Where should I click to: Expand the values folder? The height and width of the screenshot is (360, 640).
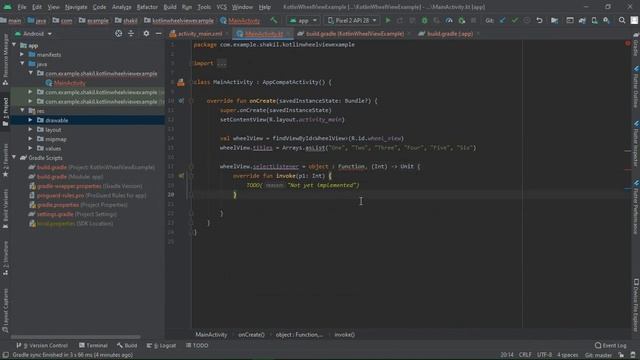[31, 148]
